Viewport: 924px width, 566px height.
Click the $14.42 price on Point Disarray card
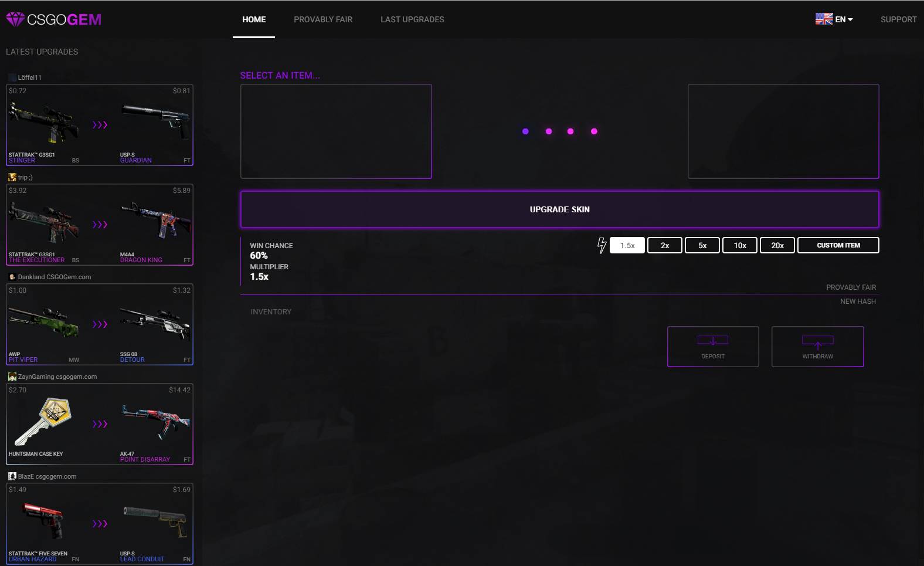(x=179, y=390)
